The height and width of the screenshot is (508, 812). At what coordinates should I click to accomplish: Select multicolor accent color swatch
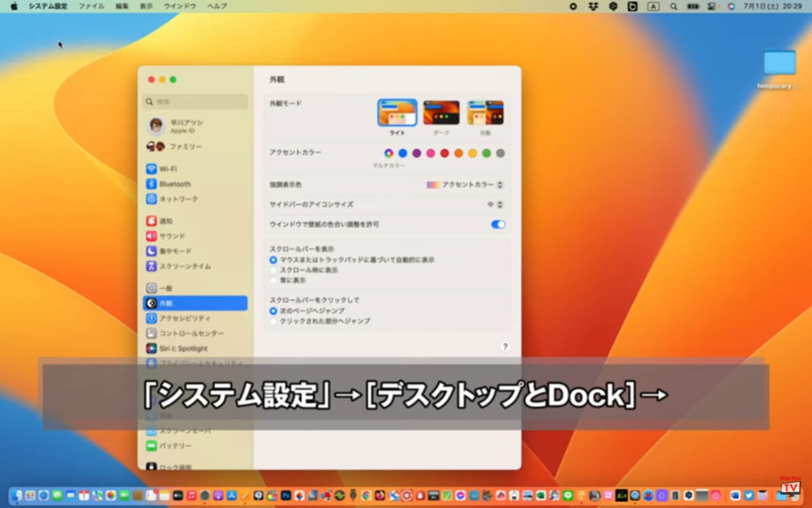tap(388, 153)
